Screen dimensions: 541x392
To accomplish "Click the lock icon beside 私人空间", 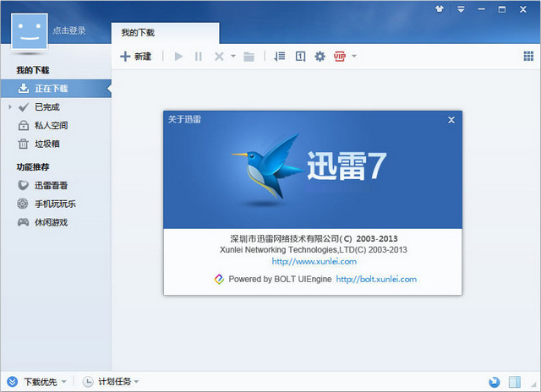I will coord(23,126).
